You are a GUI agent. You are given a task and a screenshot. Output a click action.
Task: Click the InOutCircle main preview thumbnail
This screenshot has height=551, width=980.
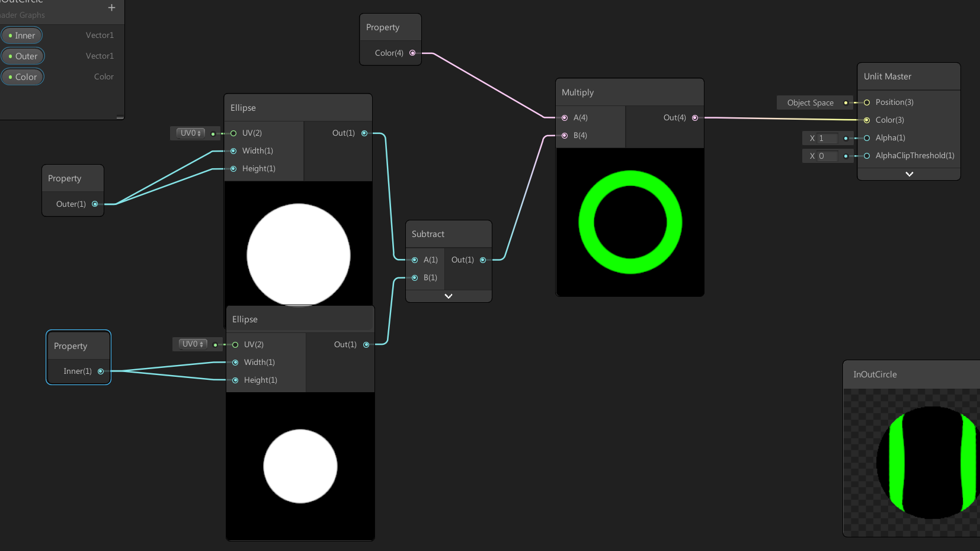tap(924, 463)
